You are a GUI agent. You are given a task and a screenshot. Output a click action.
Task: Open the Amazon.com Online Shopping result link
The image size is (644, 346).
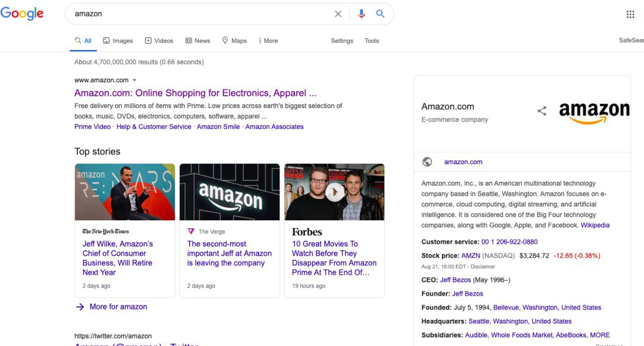[x=195, y=93]
